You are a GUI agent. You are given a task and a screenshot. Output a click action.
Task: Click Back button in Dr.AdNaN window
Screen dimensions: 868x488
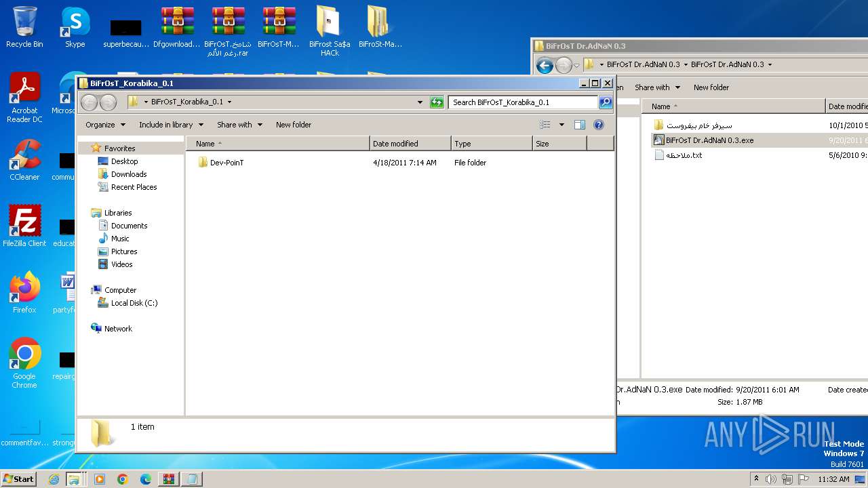tap(544, 65)
